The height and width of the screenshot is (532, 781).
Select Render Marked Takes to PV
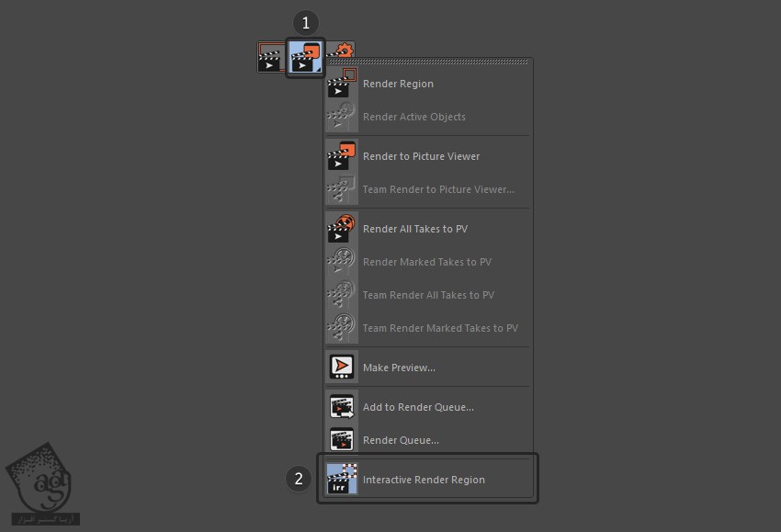426,262
